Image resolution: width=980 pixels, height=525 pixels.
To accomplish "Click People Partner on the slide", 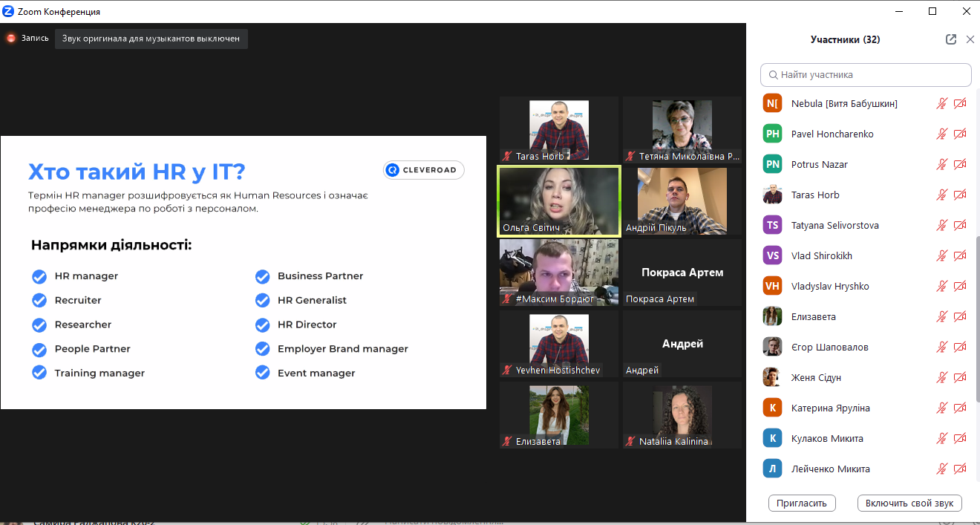I will point(93,349).
